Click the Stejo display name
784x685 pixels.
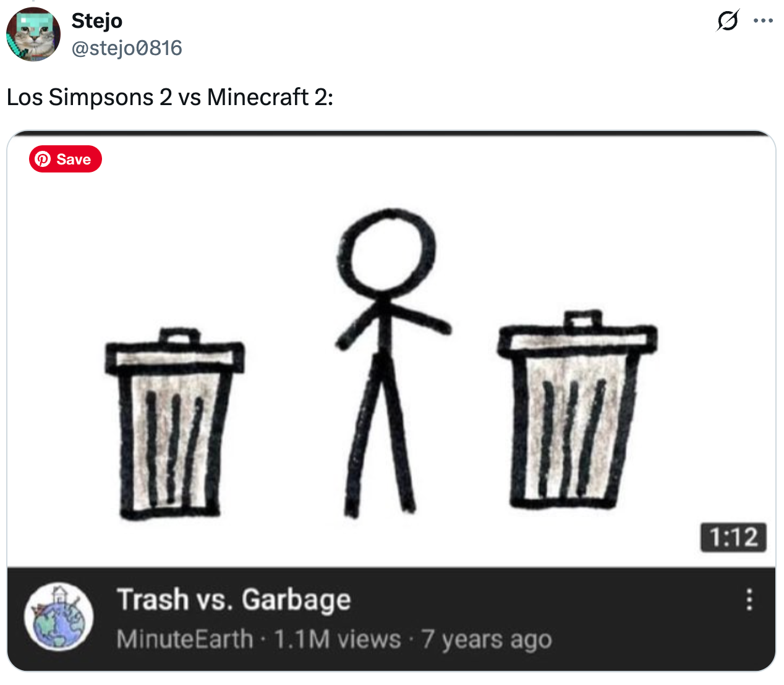(x=97, y=20)
